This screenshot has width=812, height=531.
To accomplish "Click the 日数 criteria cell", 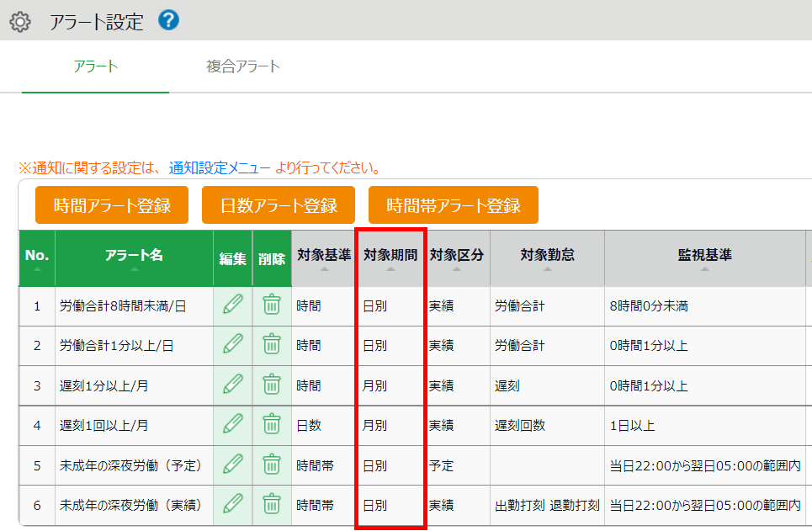I will (x=309, y=425).
